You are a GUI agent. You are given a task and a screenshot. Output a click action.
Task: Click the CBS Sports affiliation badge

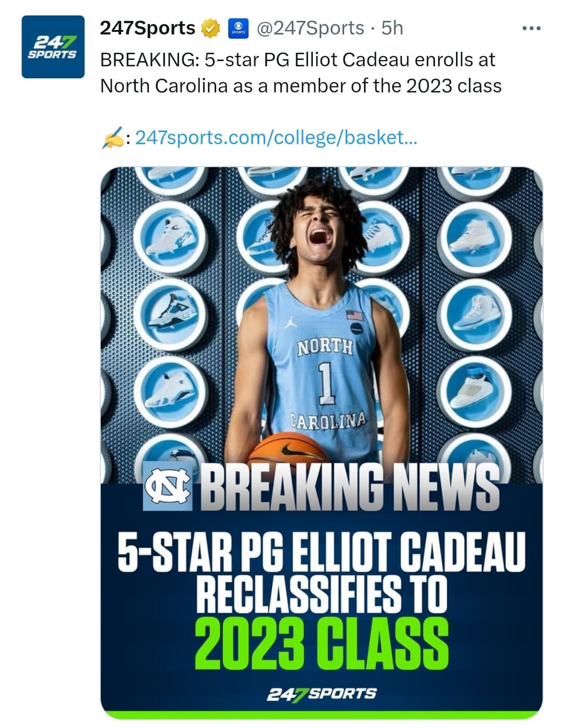[x=238, y=28]
